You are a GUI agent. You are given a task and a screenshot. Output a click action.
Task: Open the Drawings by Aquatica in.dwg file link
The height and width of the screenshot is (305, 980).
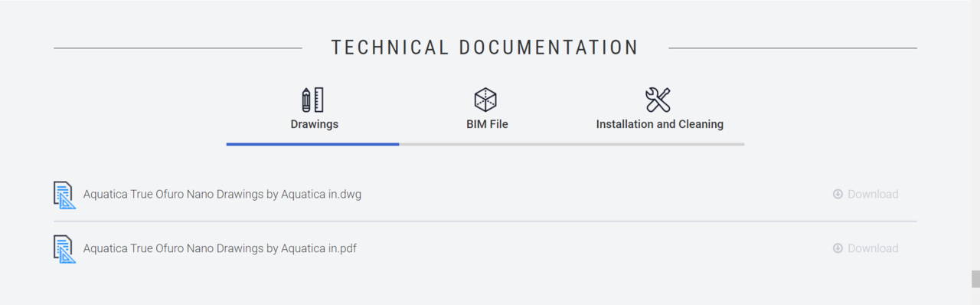point(222,195)
